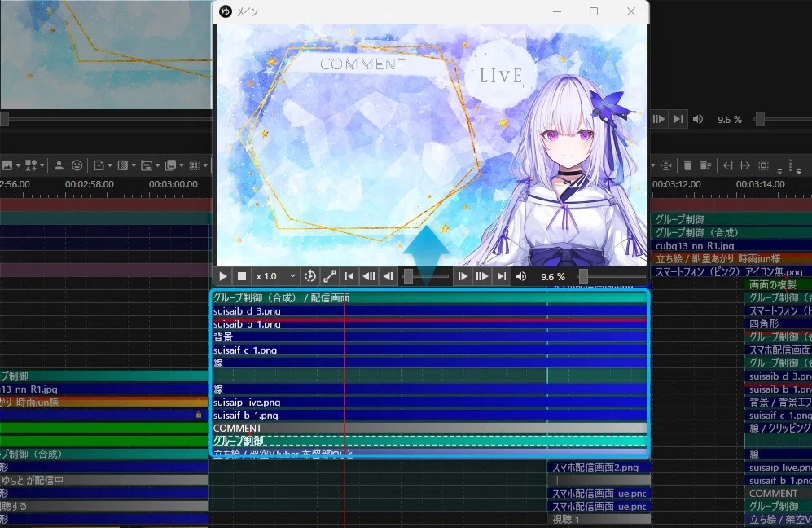The width and height of the screenshot is (812, 528).
Task: Click the 00:02:58.00 mark on the time ruler
Action: pyautogui.click(x=90, y=184)
